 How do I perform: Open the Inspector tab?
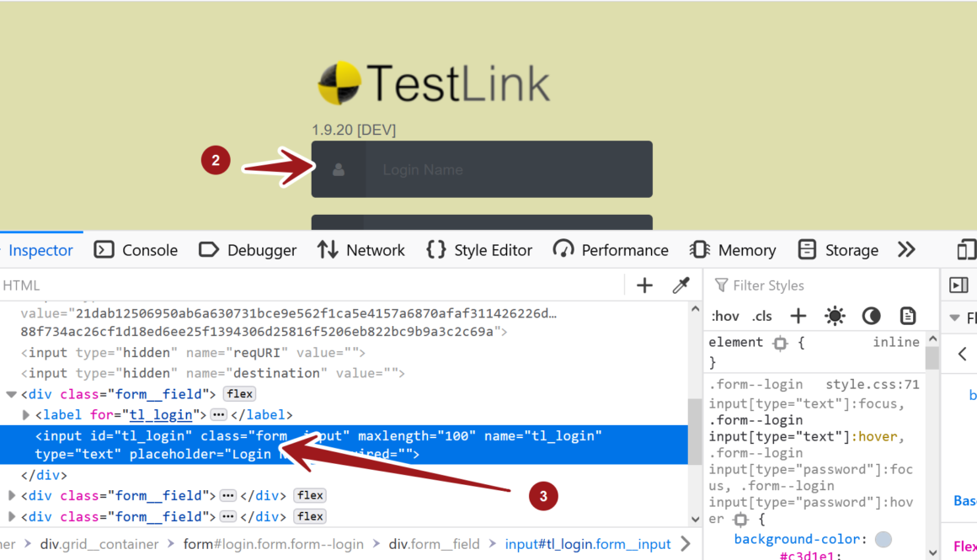point(40,250)
